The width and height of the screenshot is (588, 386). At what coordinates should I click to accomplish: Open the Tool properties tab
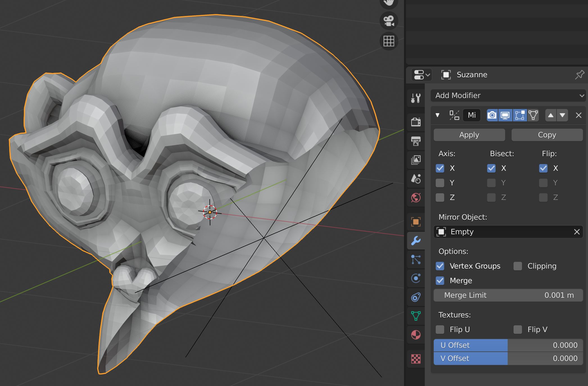coord(416,98)
